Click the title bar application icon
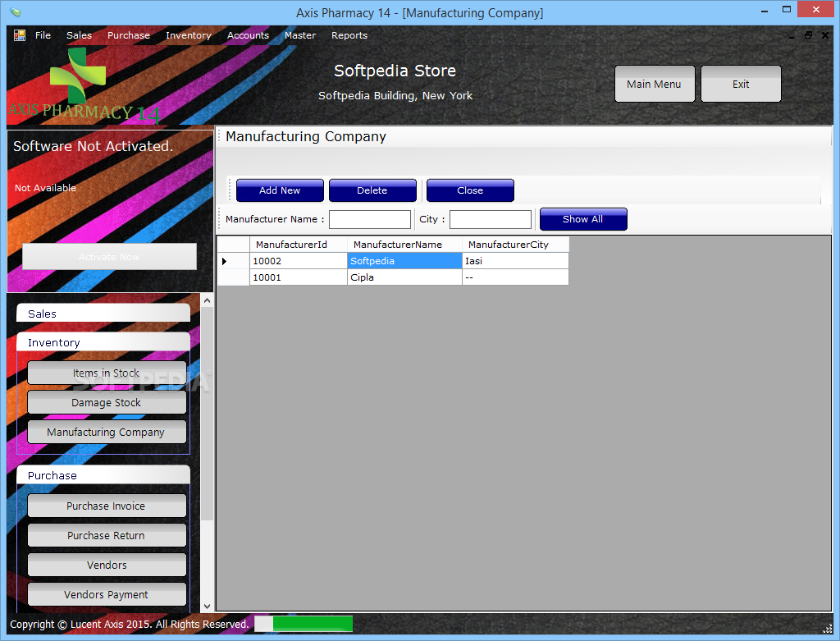 16,11
